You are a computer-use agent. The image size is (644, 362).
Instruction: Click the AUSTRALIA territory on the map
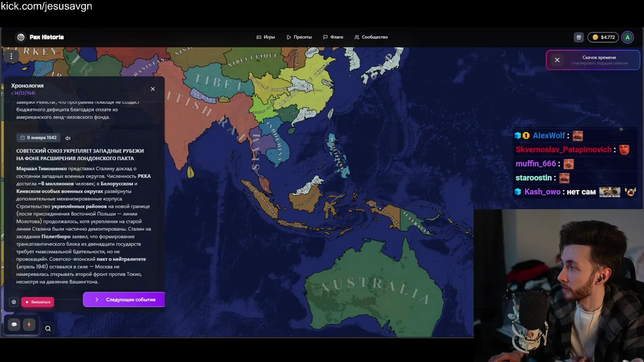[x=375, y=289]
